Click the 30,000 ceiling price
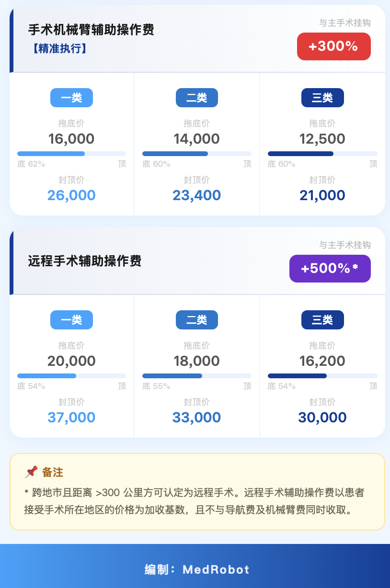Screen dimensions: 390x588 tap(322, 418)
